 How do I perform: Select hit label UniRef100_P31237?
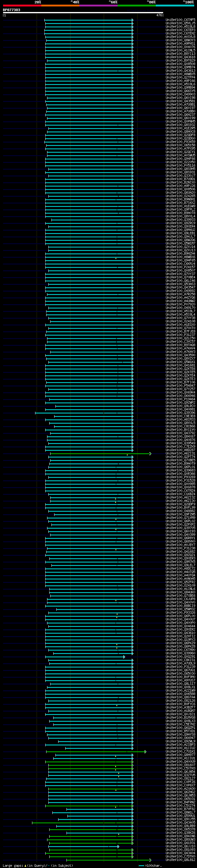(180, 335)
